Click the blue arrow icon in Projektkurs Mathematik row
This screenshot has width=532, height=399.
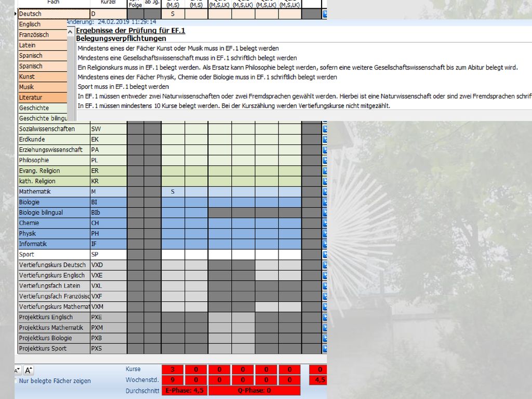coord(325,328)
